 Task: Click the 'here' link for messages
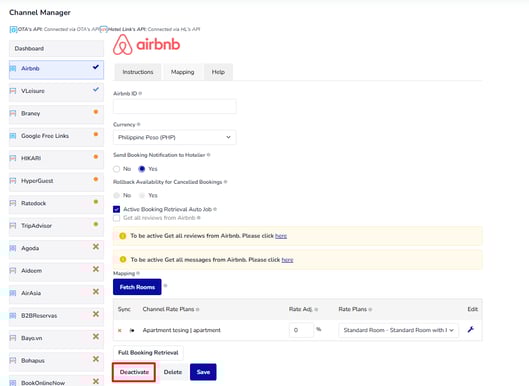(x=287, y=260)
